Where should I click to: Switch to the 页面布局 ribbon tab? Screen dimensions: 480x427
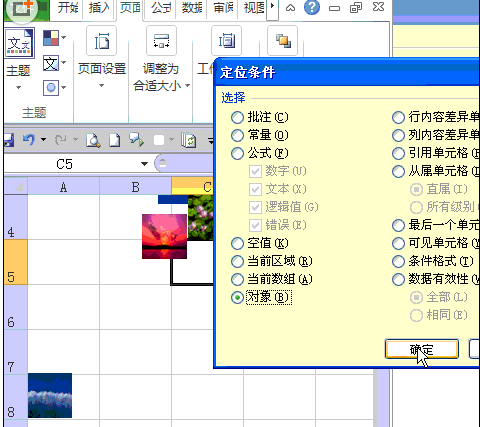[x=130, y=8]
